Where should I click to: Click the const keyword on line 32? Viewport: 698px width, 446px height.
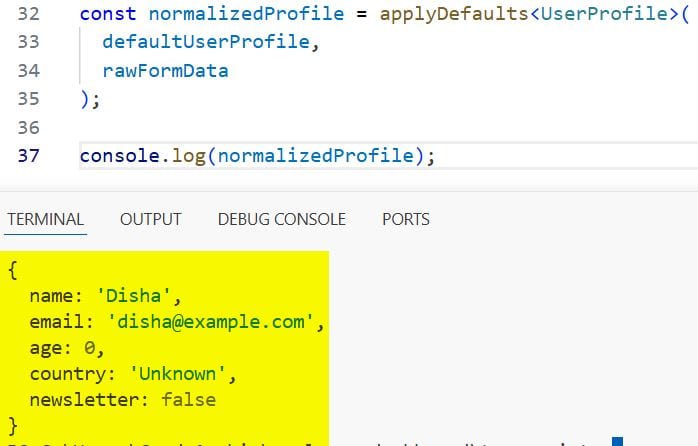pos(108,14)
